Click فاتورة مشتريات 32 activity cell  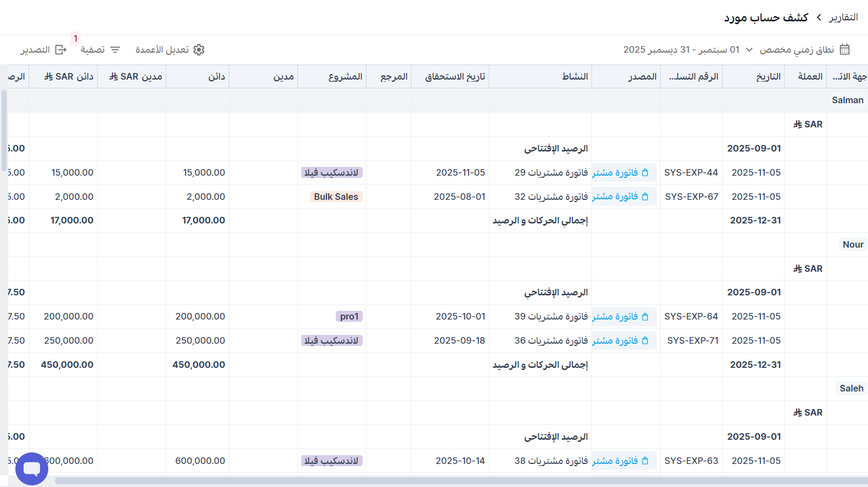(551, 197)
